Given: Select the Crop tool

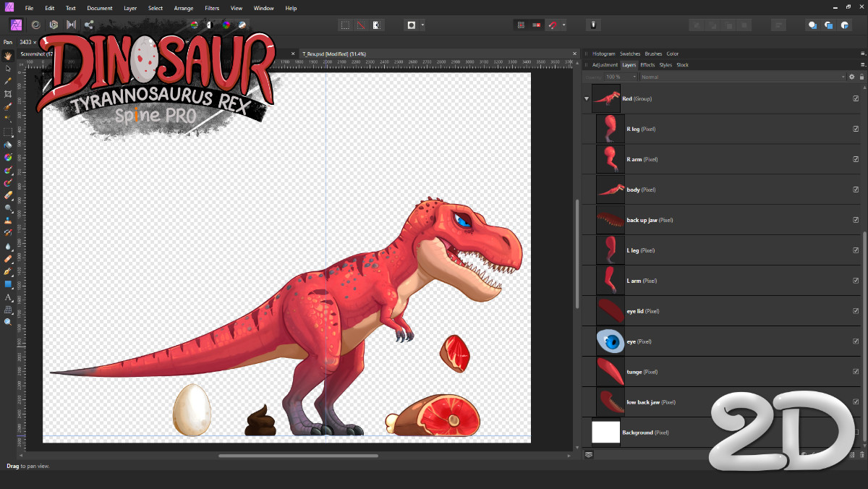Looking at the screenshot, I should click(x=8, y=94).
